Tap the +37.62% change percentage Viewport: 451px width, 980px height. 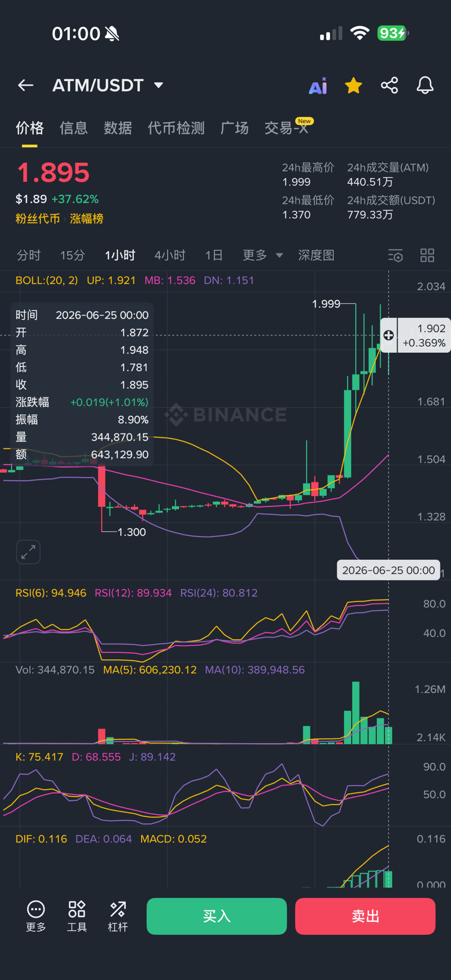(75, 199)
